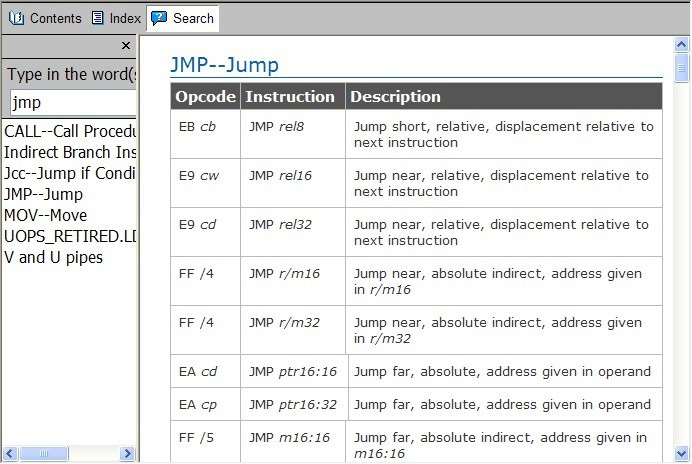Select the Search tab
This screenshot has height=464, width=692.
coord(183,19)
